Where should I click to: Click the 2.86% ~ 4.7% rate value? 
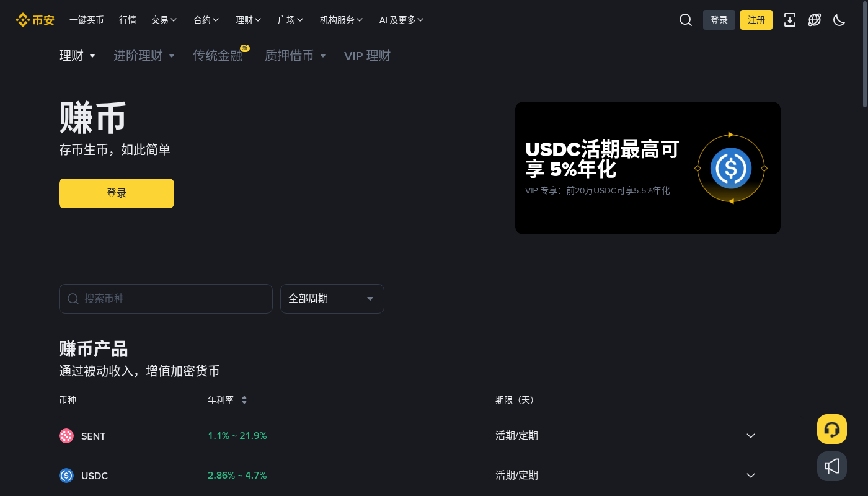click(x=237, y=476)
